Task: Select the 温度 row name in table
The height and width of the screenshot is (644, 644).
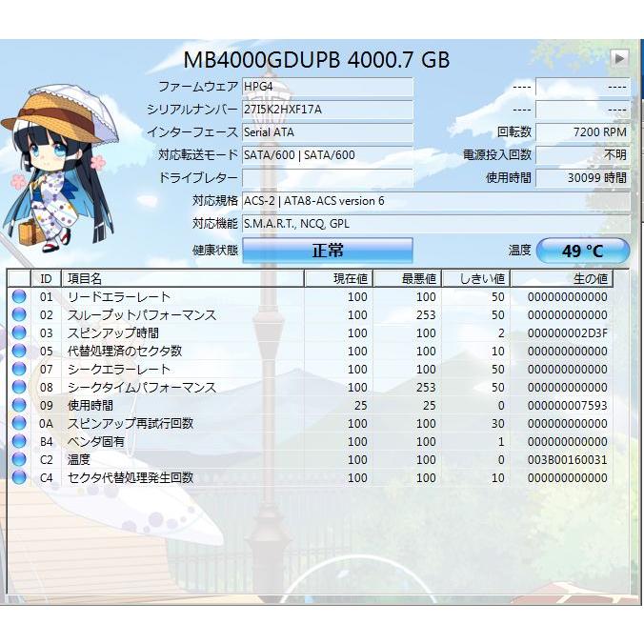Action: coord(79,459)
